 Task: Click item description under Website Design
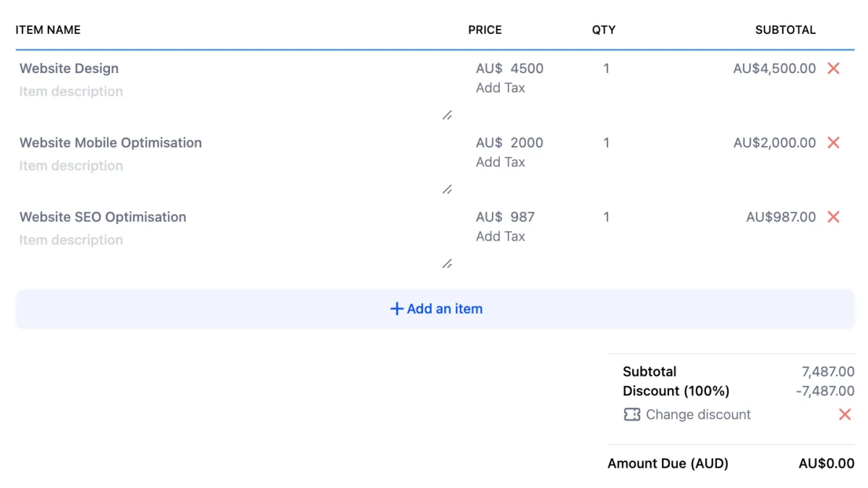[71, 91]
